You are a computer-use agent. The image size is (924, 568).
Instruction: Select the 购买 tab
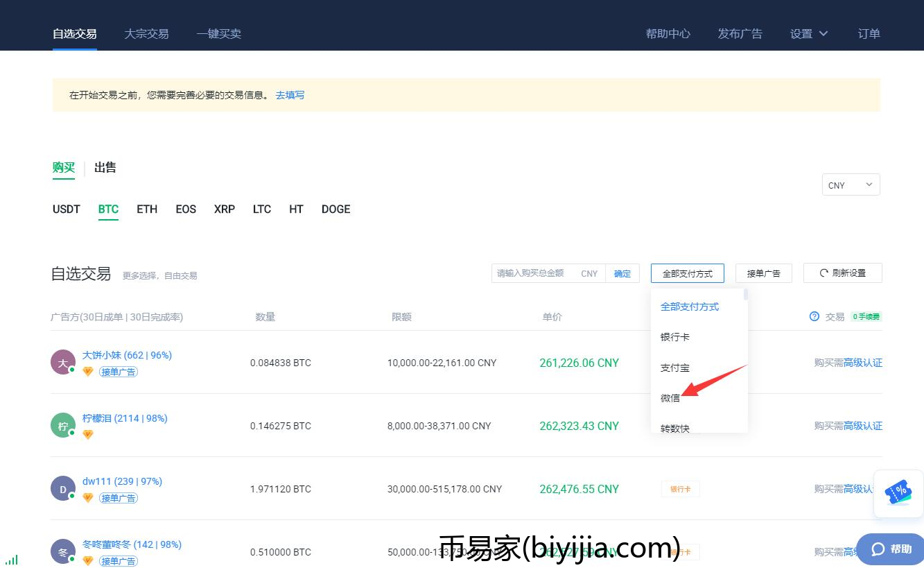[64, 167]
